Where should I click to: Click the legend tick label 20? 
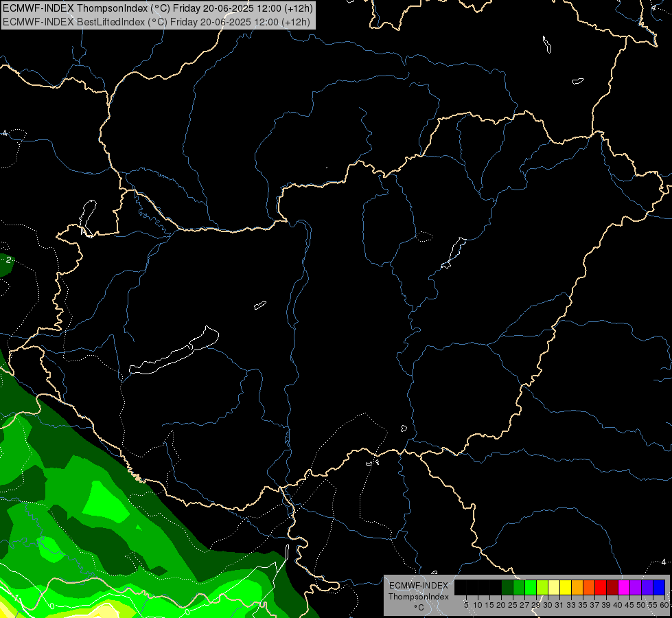501,605
